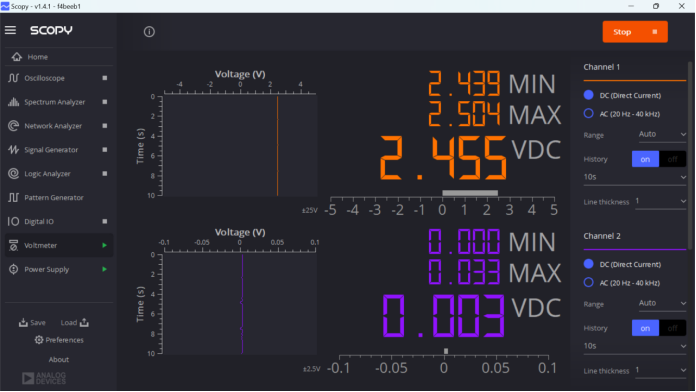The width and height of the screenshot is (696, 392).
Task: Open the Network Analyzer instrument
Action: 59,126
